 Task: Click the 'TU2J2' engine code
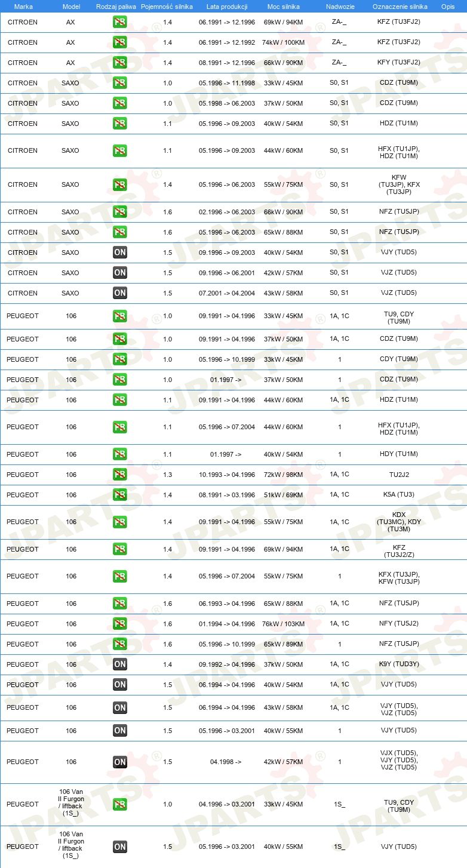tap(399, 475)
